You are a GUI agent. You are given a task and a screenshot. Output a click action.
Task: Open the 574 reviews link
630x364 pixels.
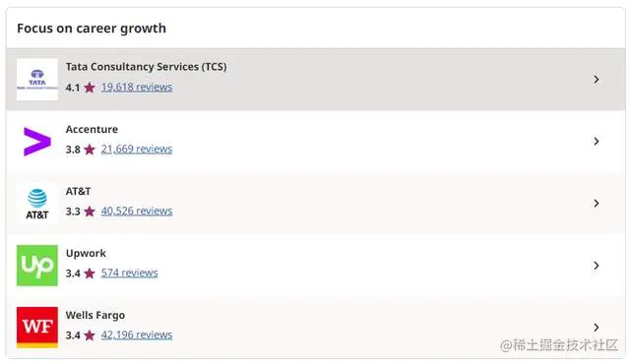click(x=129, y=273)
